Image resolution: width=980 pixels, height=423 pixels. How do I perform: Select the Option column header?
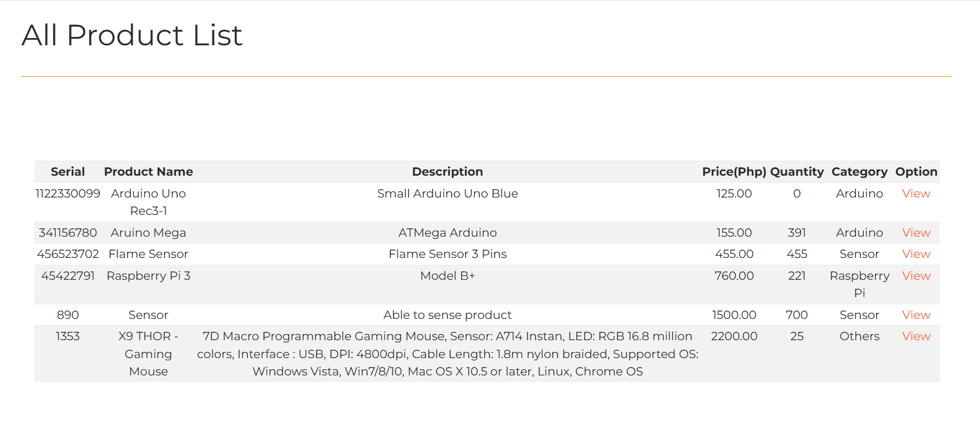coord(916,172)
